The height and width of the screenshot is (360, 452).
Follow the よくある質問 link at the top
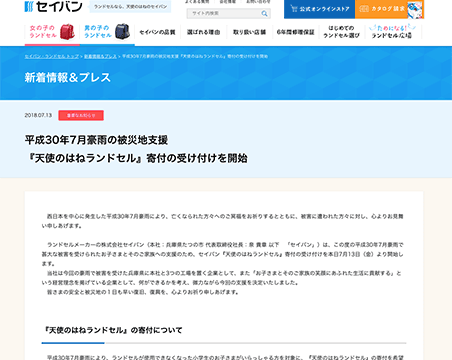[x=197, y=2]
